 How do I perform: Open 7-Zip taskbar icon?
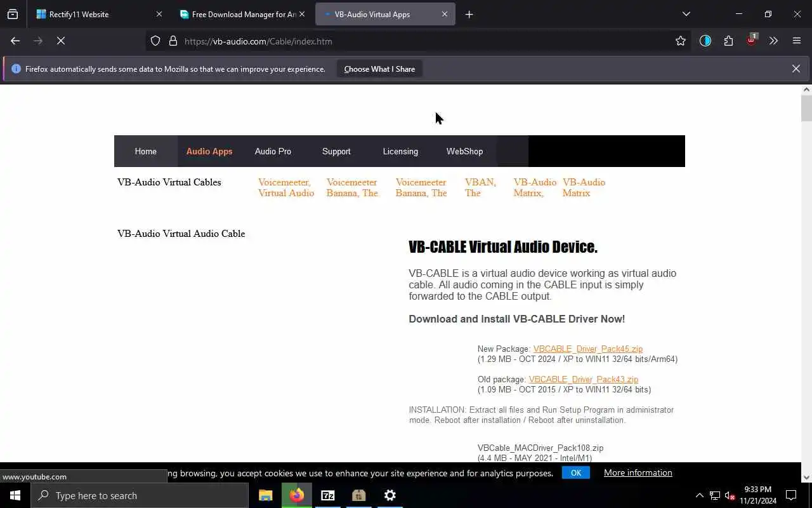pyautogui.click(x=328, y=495)
